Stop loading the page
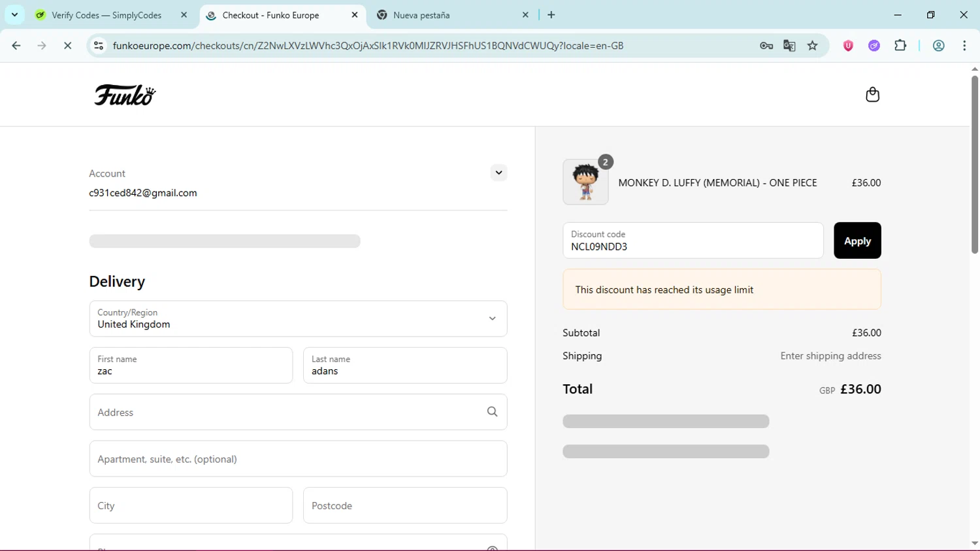This screenshot has width=980, height=551. point(67,46)
